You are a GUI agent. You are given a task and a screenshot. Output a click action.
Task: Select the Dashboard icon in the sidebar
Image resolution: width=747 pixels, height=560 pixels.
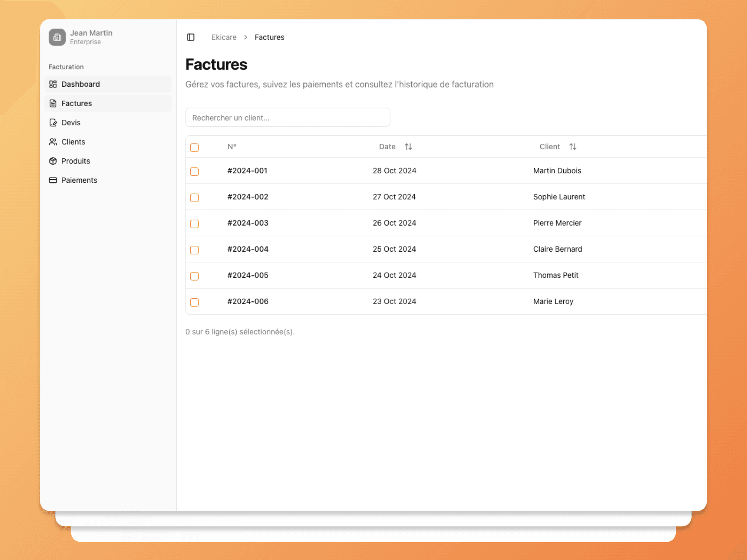(x=53, y=84)
